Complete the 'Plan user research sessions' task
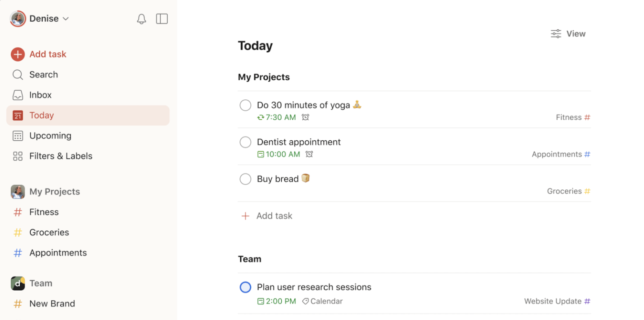This screenshot has height=320, width=644. 245,287
